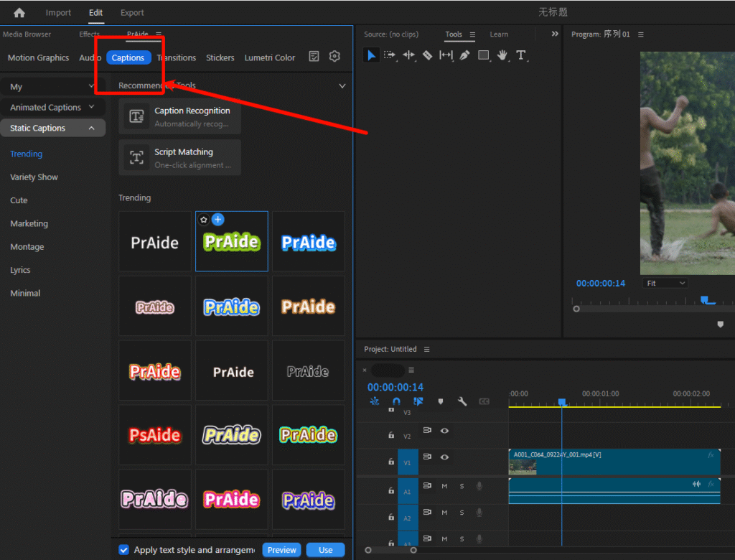Toggle V1 track output eye
The image size is (735, 560).
[444, 457]
